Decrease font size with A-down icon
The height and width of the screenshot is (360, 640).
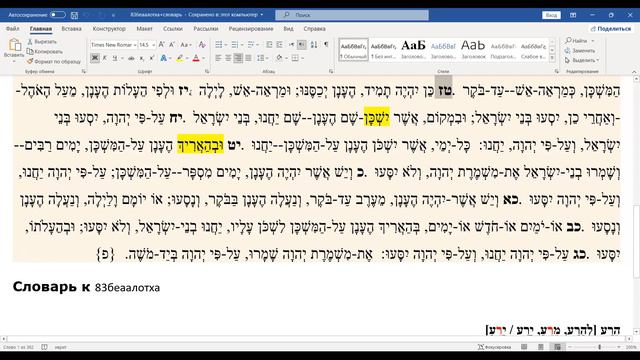point(172,45)
